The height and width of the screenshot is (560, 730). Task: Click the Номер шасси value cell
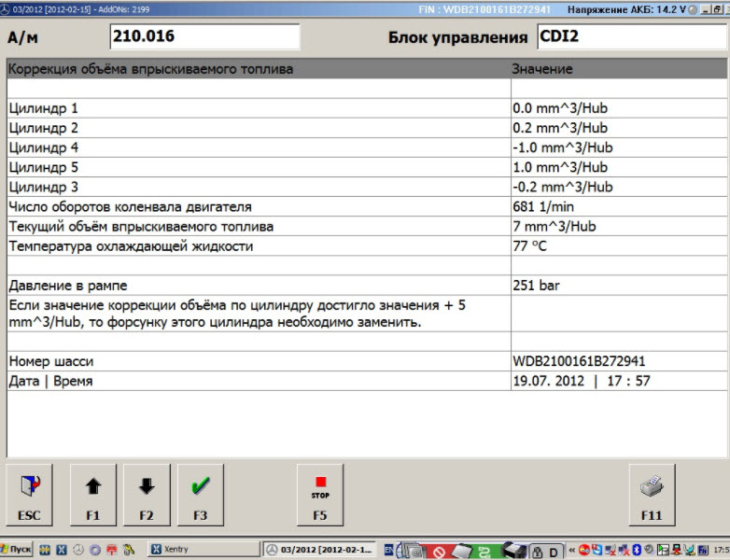[x=616, y=361]
